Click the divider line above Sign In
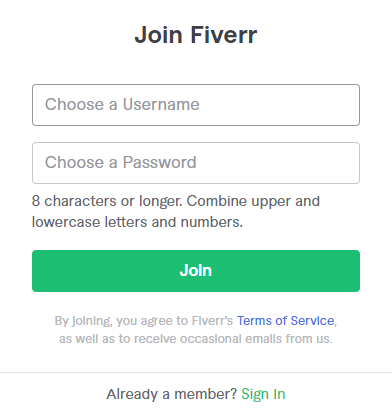The height and width of the screenshot is (412, 392). pos(196,372)
